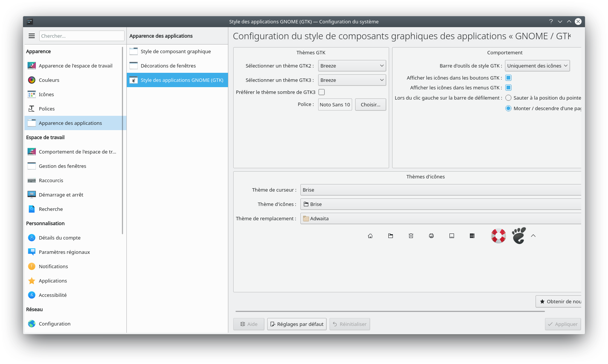Click the Polices font icon
Viewport: 608px width, 364px height.
click(x=32, y=109)
